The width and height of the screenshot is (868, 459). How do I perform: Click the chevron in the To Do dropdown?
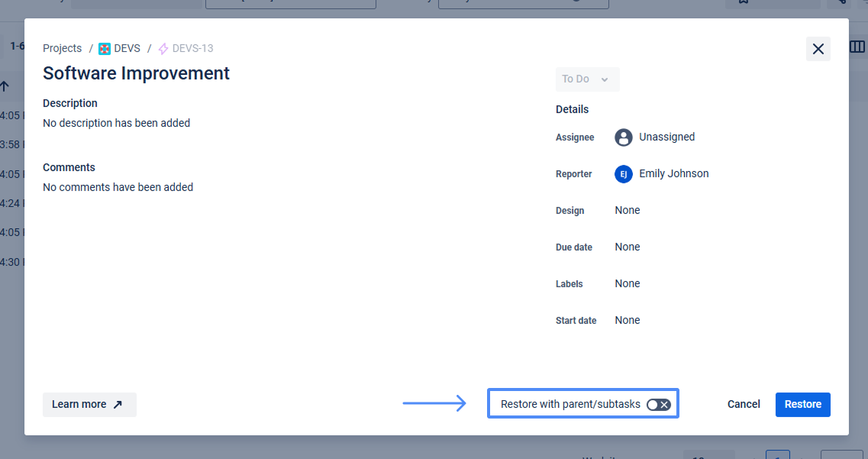[605, 79]
